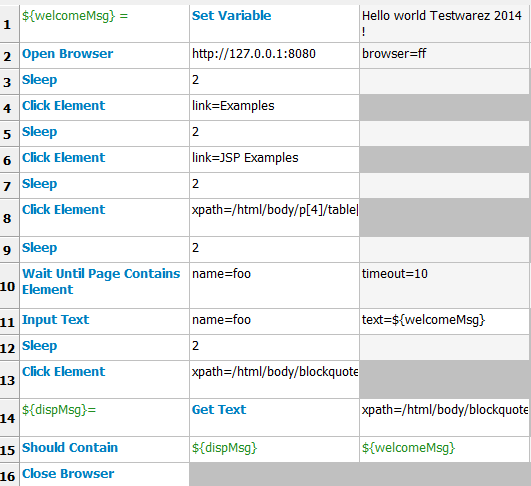Image resolution: width=531 pixels, height=486 pixels.
Task: Select the Sleep keyword in row 12
Action: 104,347
